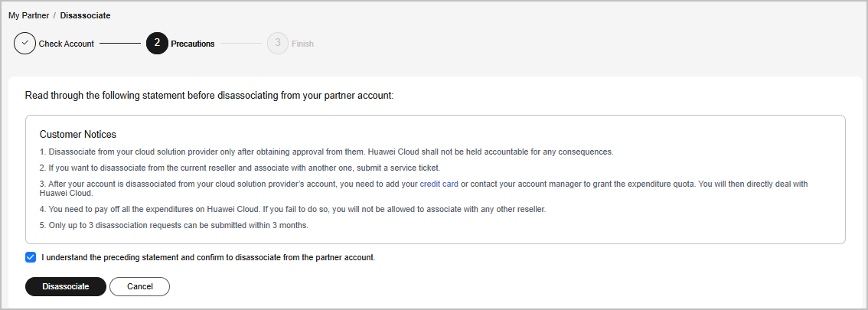Select the Check Account step label
Image resolution: width=868 pixels, height=310 pixels.
coord(67,44)
